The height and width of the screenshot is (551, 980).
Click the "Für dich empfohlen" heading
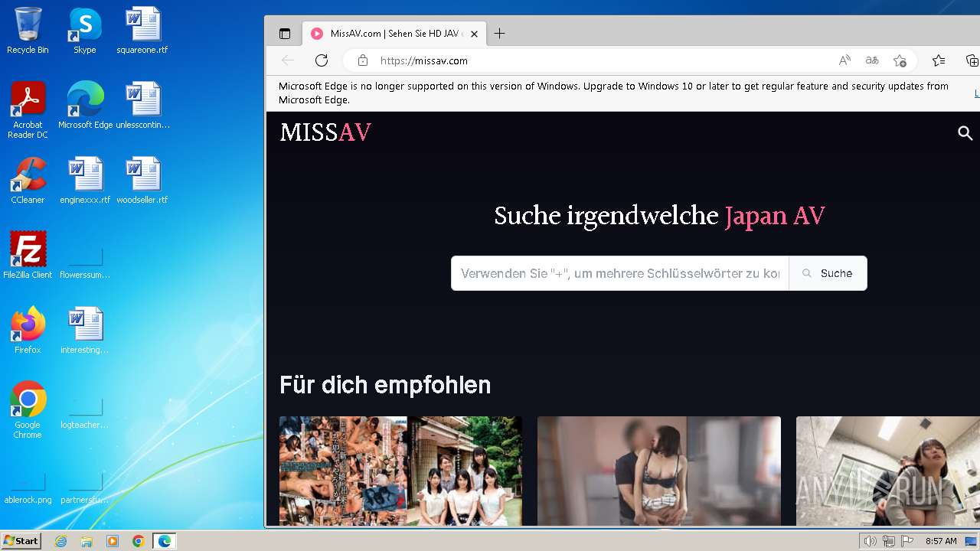pyautogui.click(x=385, y=384)
